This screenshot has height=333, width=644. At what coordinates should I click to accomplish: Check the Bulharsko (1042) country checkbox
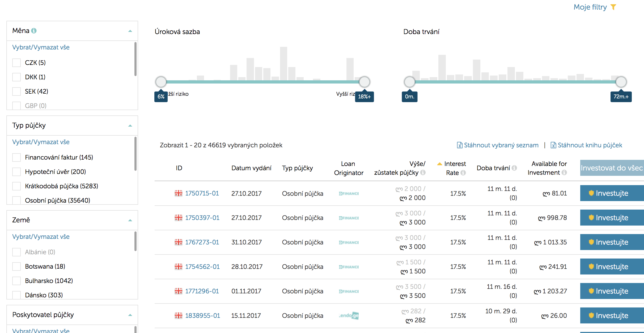click(x=16, y=281)
